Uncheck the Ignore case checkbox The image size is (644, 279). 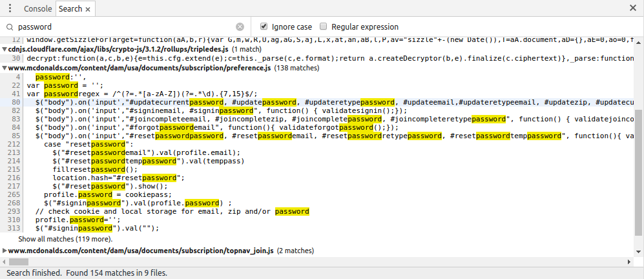tap(264, 27)
